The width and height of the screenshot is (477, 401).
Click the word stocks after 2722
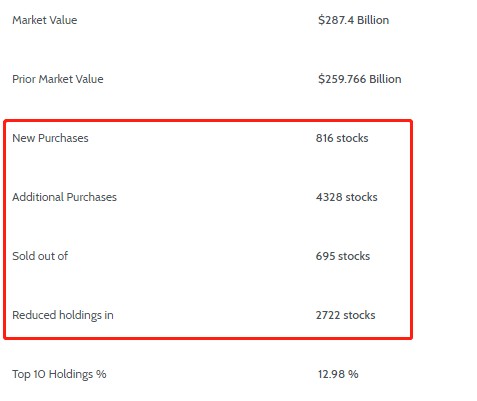pyautogui.click(x=359, y=315)
